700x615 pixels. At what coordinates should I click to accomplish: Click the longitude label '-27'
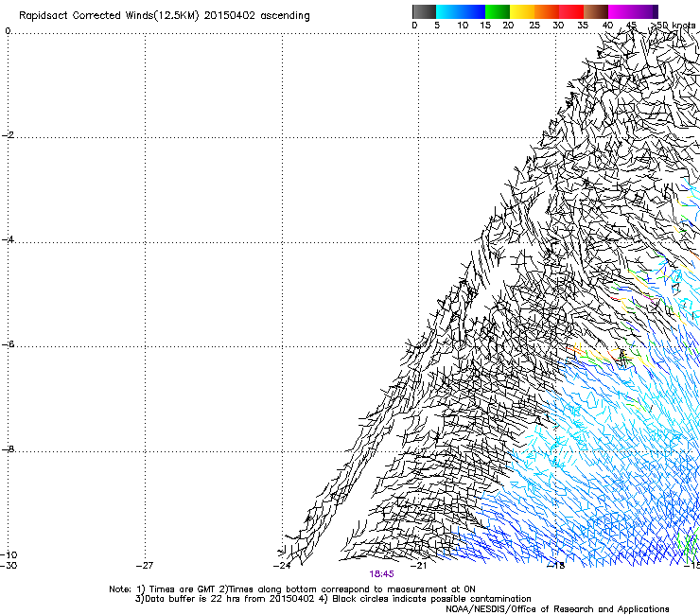click(x=145, y=566)
